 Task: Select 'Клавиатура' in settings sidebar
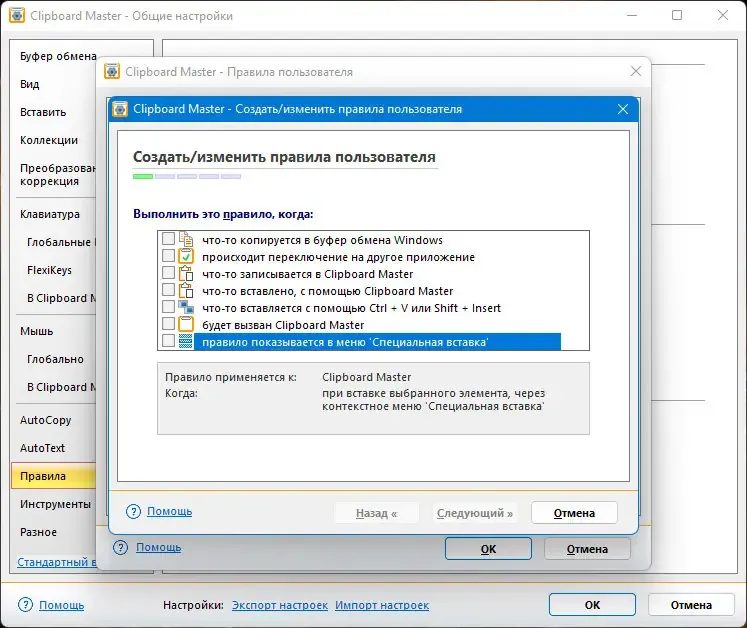click(50, 214)
